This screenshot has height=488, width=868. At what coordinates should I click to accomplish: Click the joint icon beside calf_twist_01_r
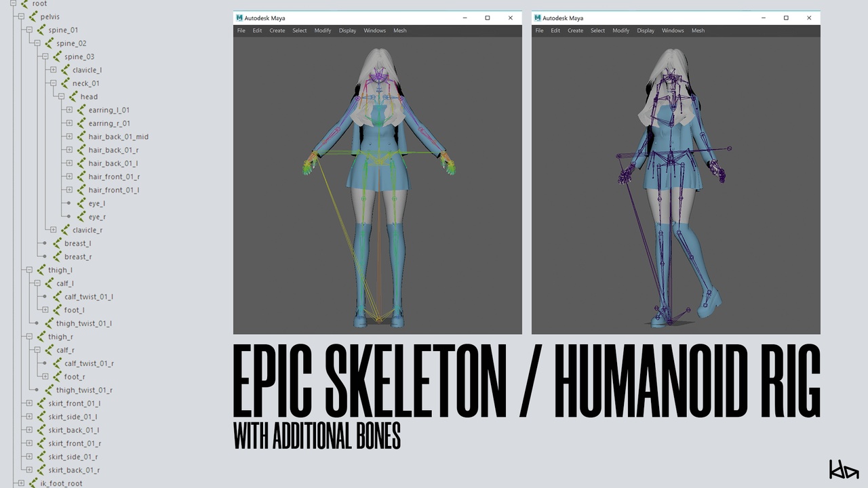[57, 363]
